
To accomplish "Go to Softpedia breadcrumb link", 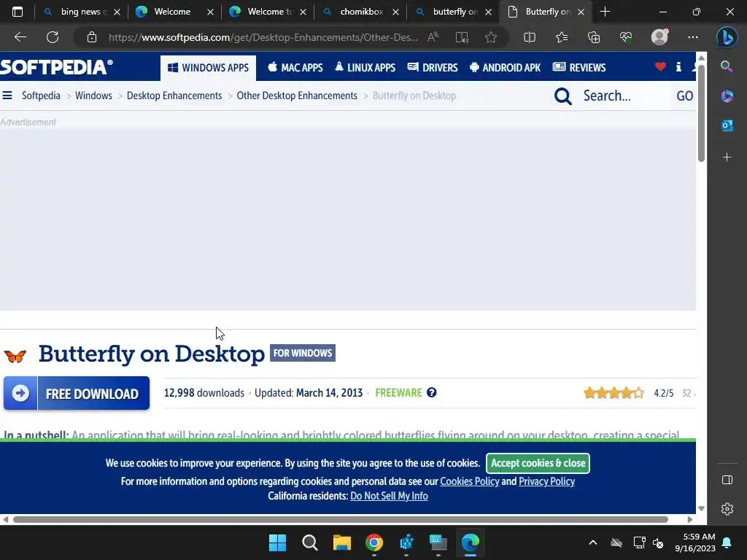I will coord(41,96).
